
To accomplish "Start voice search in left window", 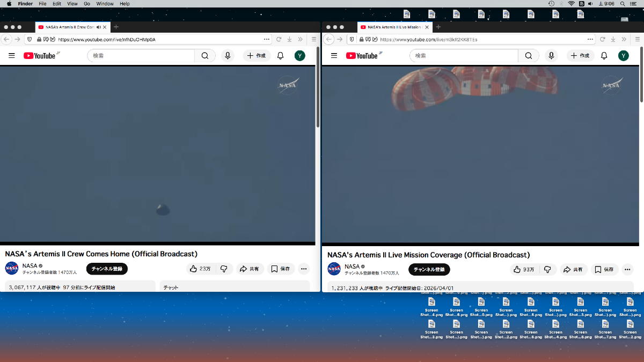I will click(228, 56).
